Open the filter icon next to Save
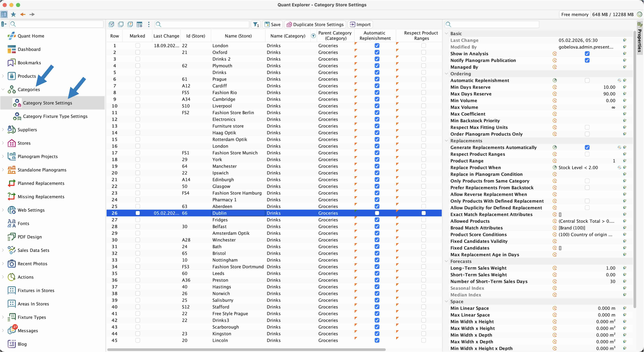 coord(256,24)
